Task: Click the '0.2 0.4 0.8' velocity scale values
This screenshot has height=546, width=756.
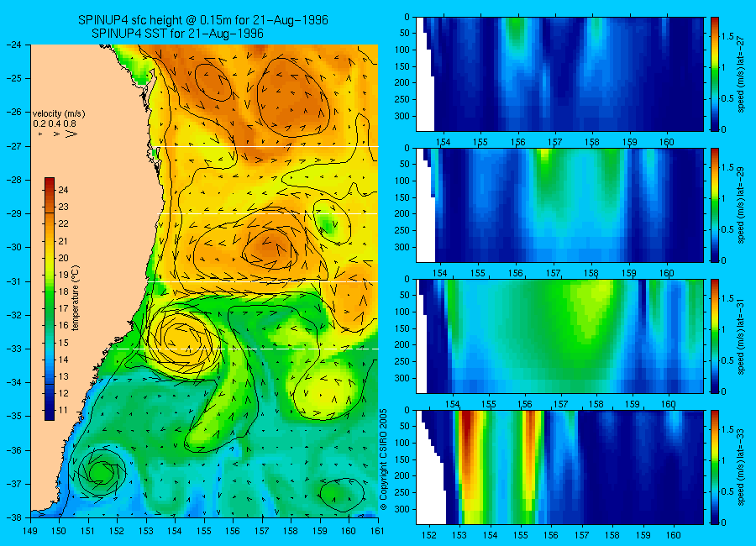Action: (55, 123)
